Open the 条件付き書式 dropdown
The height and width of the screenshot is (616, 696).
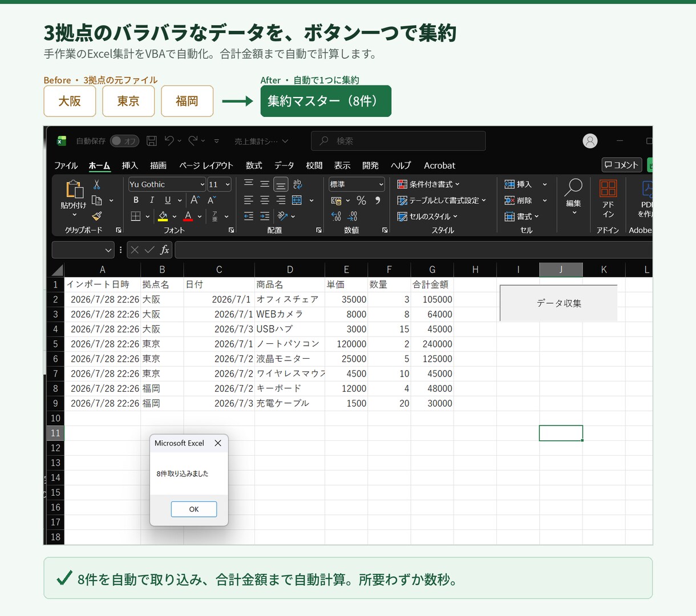(428, 184)
